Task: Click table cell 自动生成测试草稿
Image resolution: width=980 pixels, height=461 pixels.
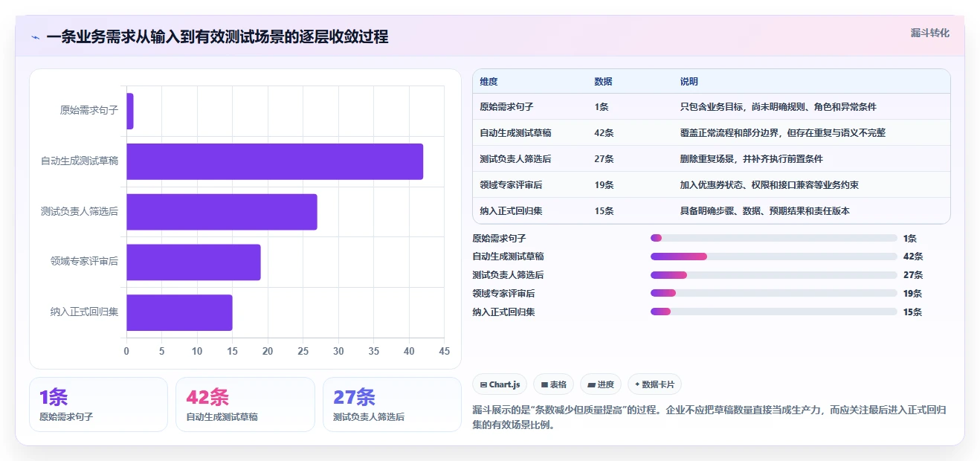Action: point(516,133)
